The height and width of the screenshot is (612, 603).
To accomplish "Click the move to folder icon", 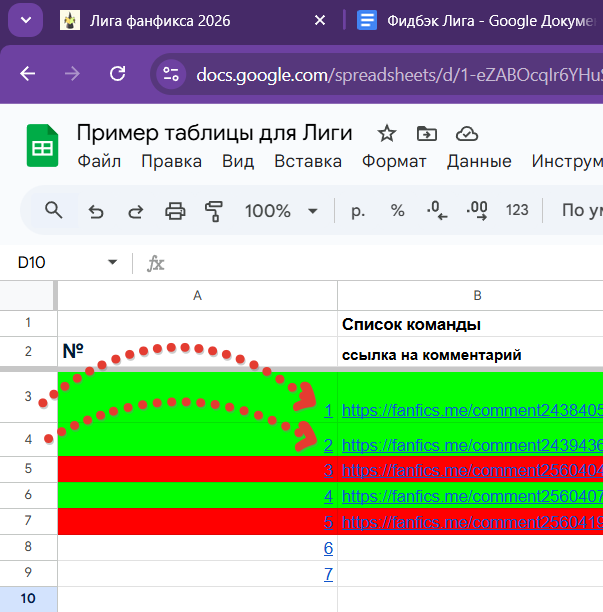I will point(427,134).
